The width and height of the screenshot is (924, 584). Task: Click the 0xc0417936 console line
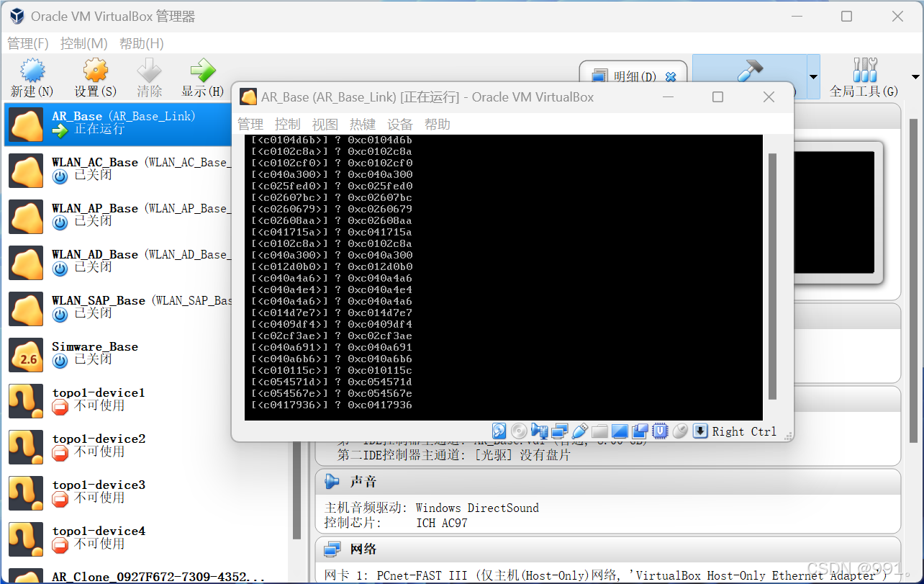point(331,405)
